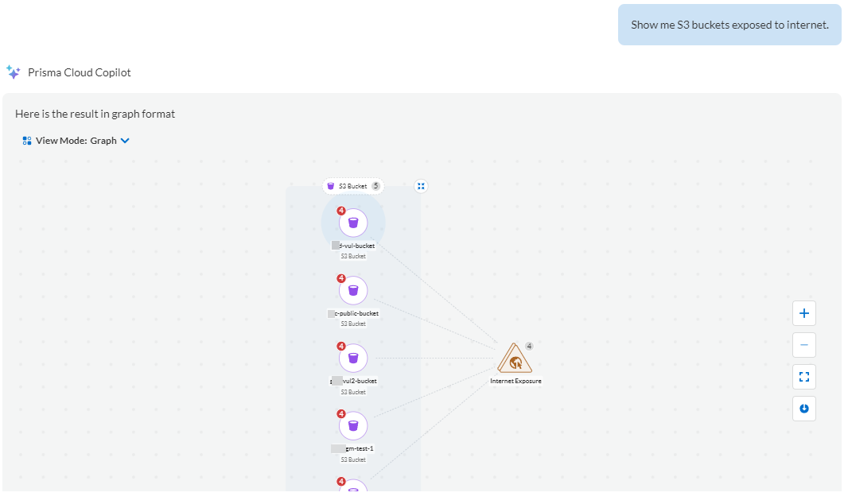Select the Internet Exposure triangle node
848x504 pixels.
[515, 359]
